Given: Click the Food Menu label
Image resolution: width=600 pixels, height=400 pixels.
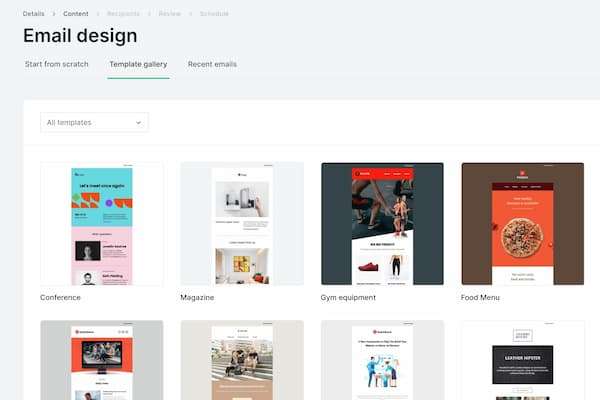Looking at the screenshot, I should [x=480, y=297].
